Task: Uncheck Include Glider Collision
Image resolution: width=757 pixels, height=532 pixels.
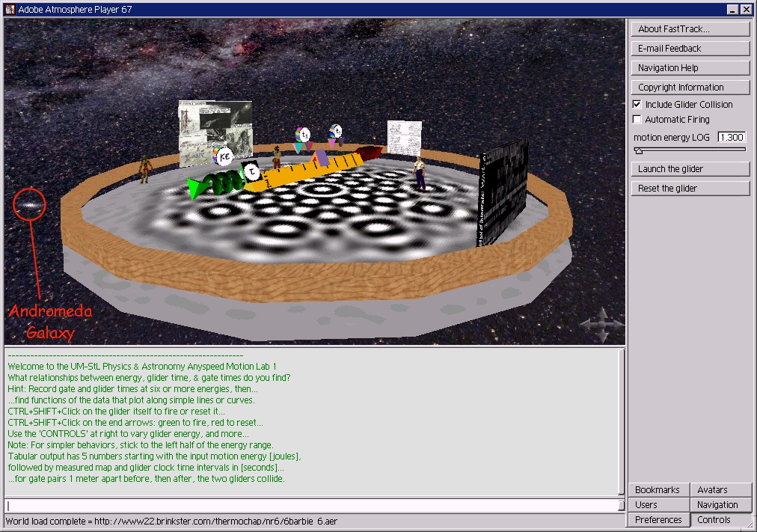Action: (x=637, y=105)
